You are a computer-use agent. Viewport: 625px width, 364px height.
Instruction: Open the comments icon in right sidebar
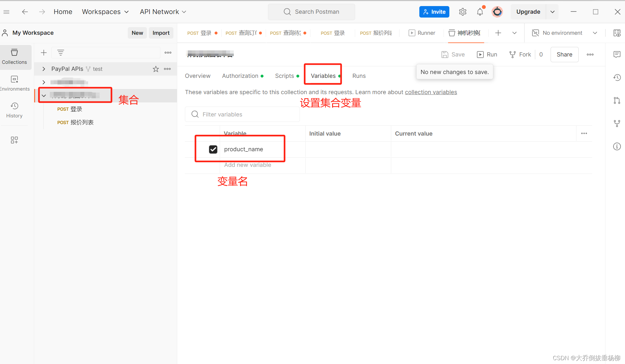[x=617, y=55]
